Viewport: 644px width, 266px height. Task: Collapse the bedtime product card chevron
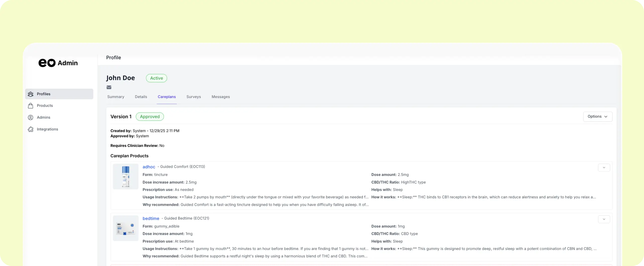604,219
